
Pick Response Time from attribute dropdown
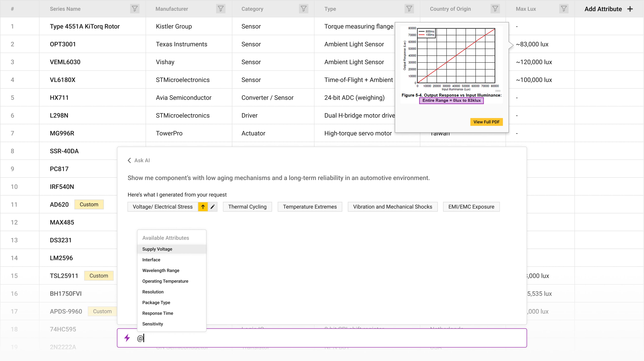tap(158, 313)
